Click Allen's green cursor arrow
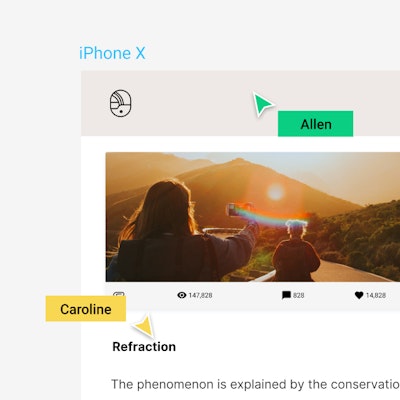This screenshot has width=400, height=400. point(263,104)
